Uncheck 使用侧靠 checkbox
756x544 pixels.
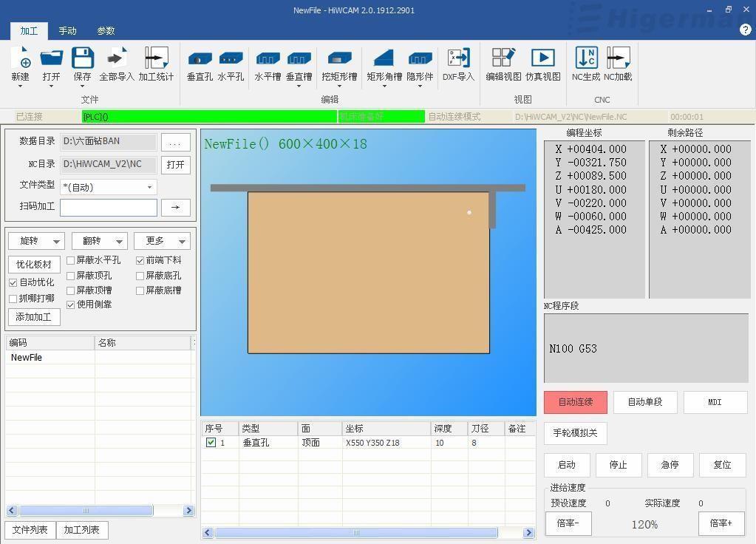click(x=70, y=305)
